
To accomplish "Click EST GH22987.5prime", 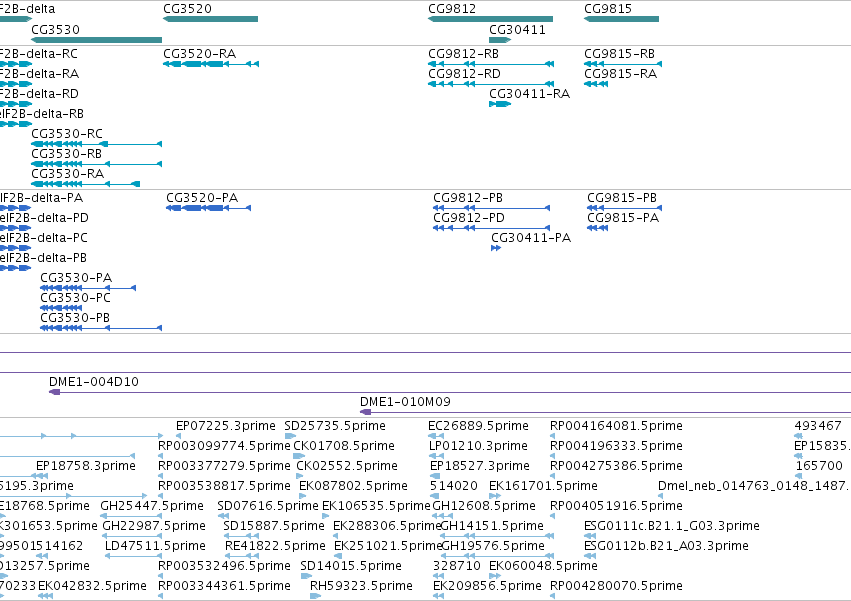I will (x=154, y=526).
